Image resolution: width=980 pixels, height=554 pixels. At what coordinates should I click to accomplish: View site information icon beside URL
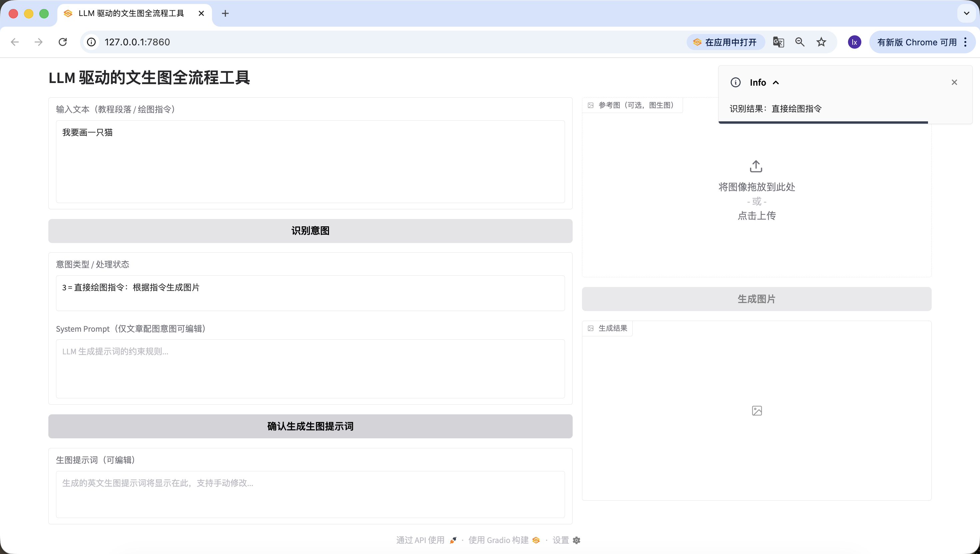[91, 42]
